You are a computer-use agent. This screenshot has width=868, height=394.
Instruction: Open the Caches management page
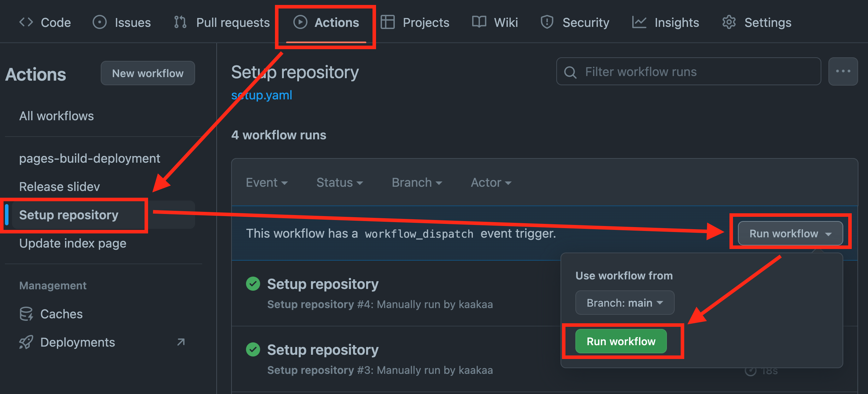[x=61, y=314]
